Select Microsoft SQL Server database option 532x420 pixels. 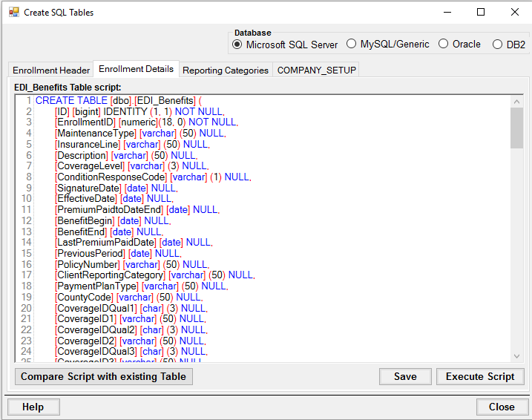coord(237,45)
